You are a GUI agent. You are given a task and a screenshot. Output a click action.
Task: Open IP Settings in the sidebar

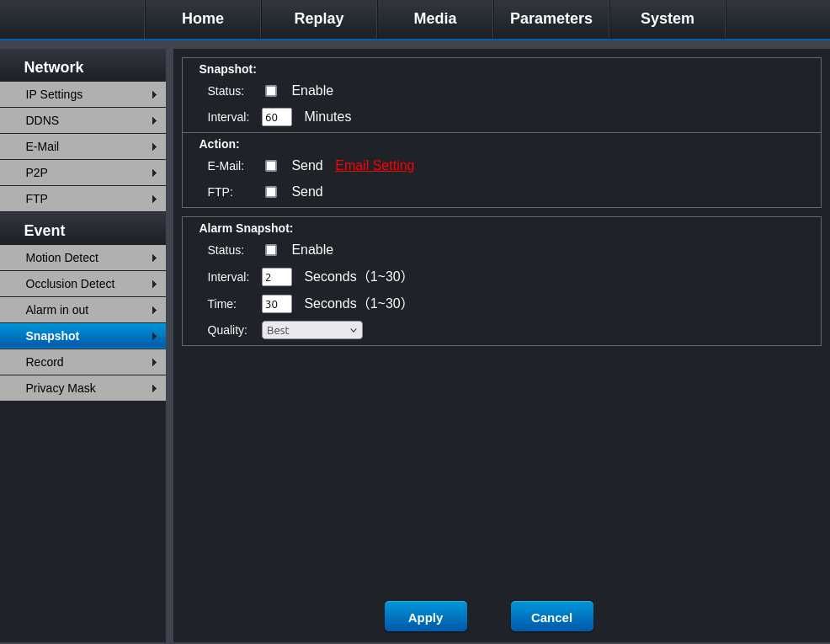(82, 94)
